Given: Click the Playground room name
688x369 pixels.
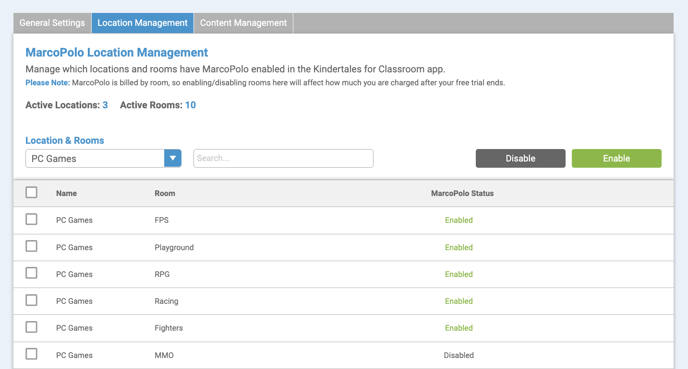Looking at the screenshot, I should [174, 247].
